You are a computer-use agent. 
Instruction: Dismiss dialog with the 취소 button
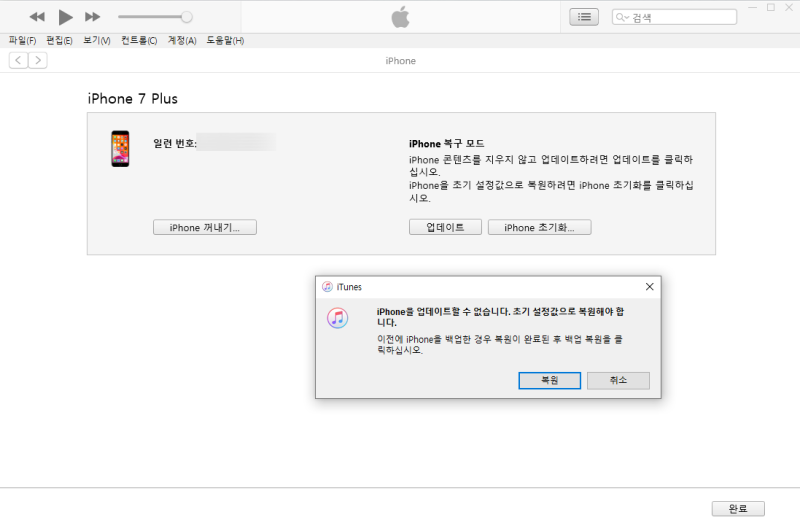[x=618, y=380]
